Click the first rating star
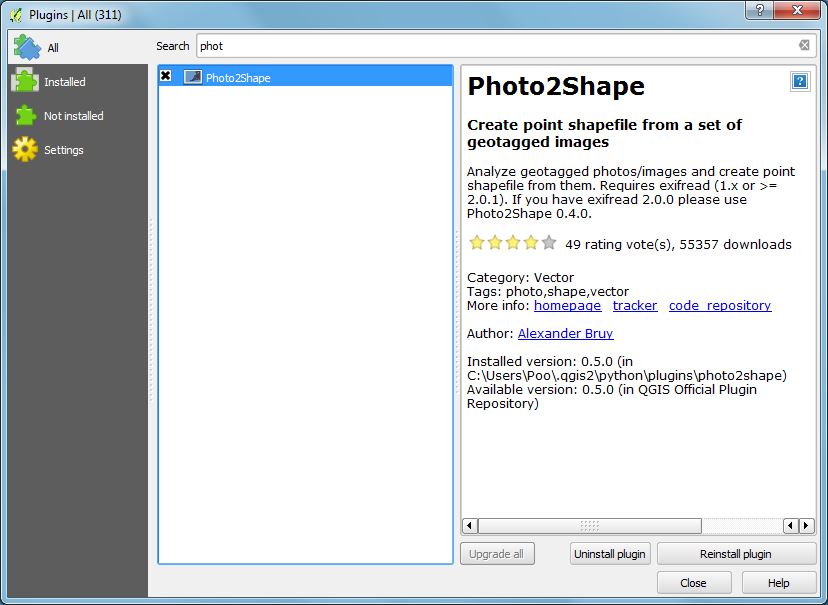828x605 pixels. coord(477,242)
